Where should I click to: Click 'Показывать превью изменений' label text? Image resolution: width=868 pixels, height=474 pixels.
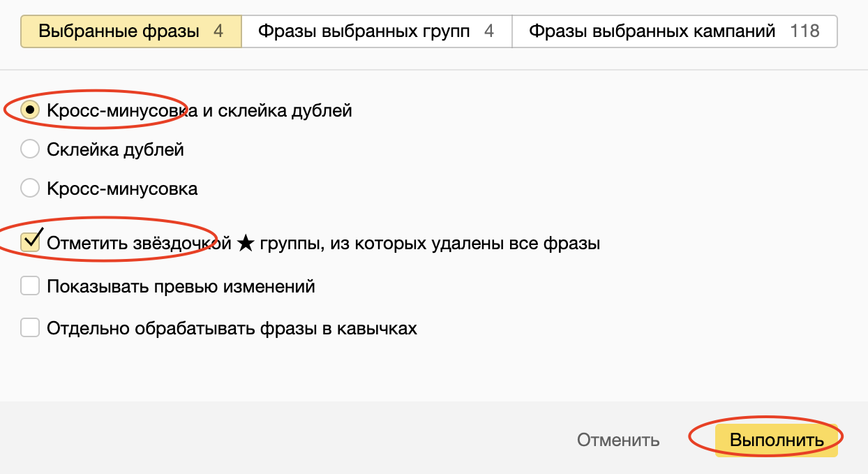pos(181,286)
